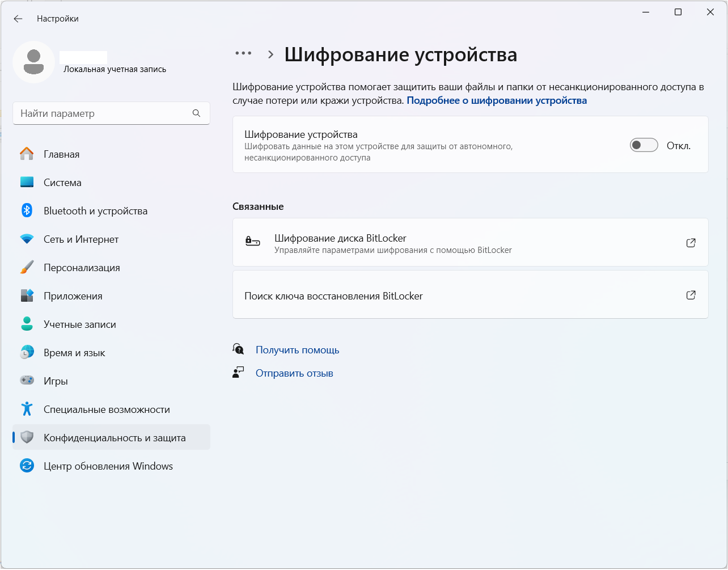The image size is (728, 570).
Task: Click the Wi-Fi network icon in sidebar
Action: 27,239
